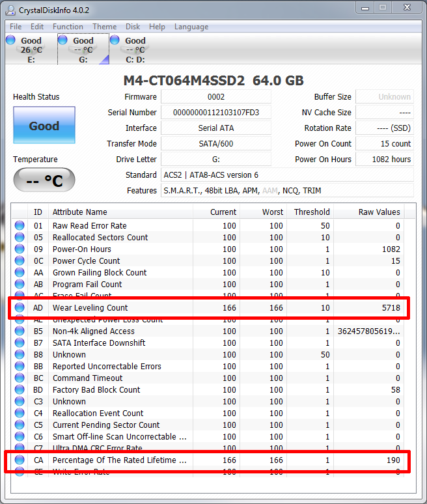Click the temperature display button
427x504 pixels.
(x=44, y=180)
